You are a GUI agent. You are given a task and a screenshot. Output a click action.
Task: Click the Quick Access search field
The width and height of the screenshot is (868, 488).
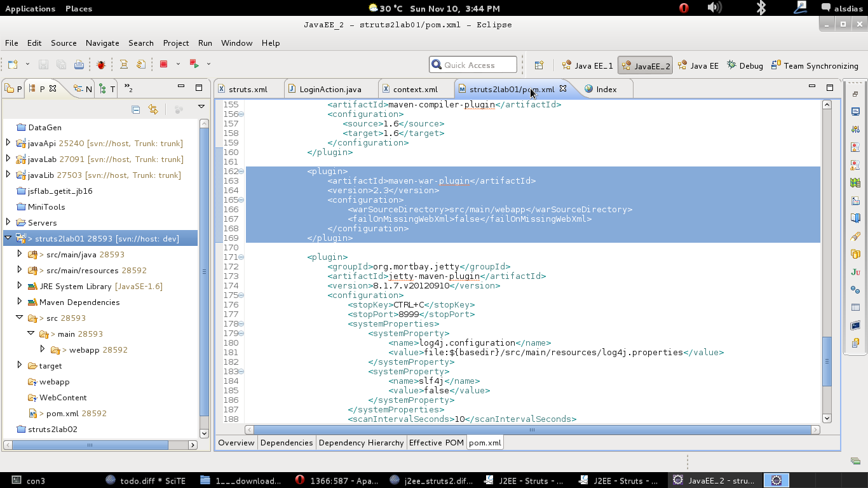(473, 65)
